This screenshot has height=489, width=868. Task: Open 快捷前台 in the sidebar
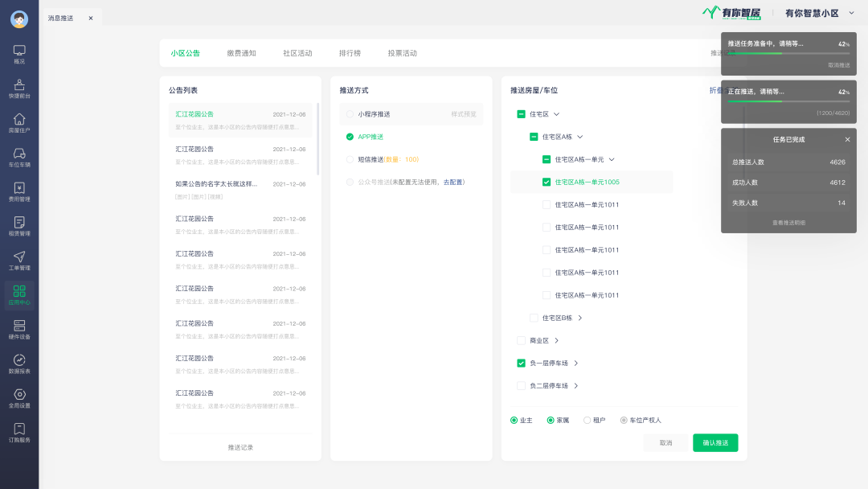[x=19, y=88]
